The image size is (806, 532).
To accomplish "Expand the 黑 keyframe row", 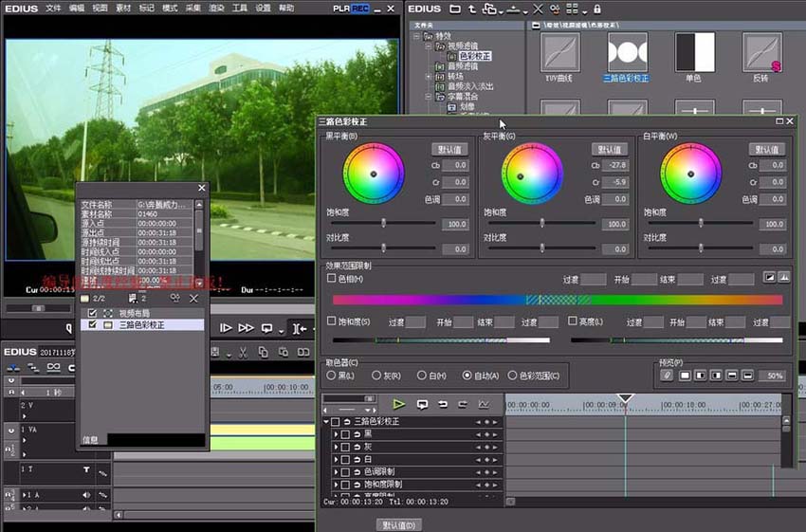I will pos(337,434).
